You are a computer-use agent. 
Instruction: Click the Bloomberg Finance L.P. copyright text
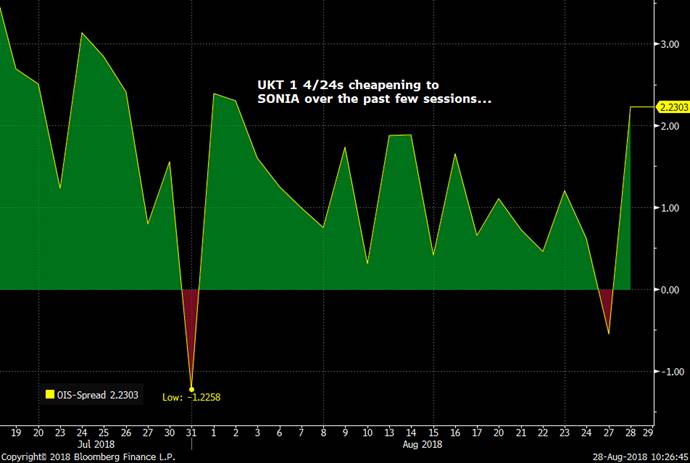click(88, 457)
